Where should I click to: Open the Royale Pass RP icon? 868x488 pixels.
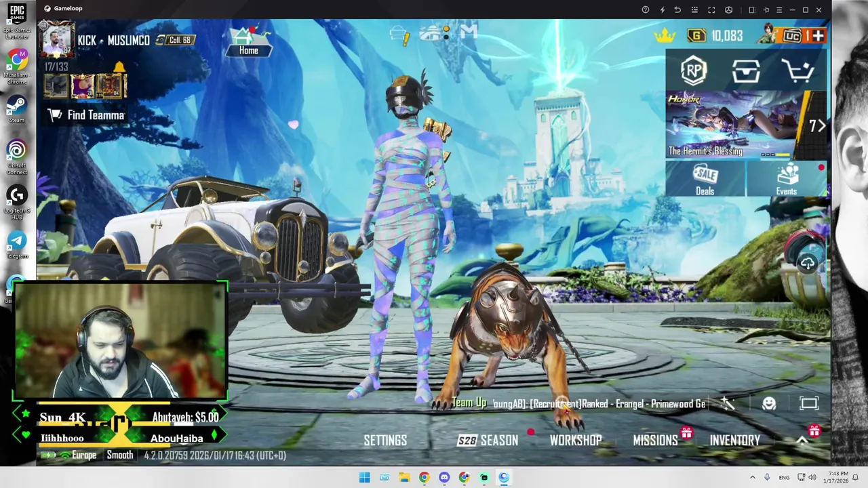tap(693, 70)
